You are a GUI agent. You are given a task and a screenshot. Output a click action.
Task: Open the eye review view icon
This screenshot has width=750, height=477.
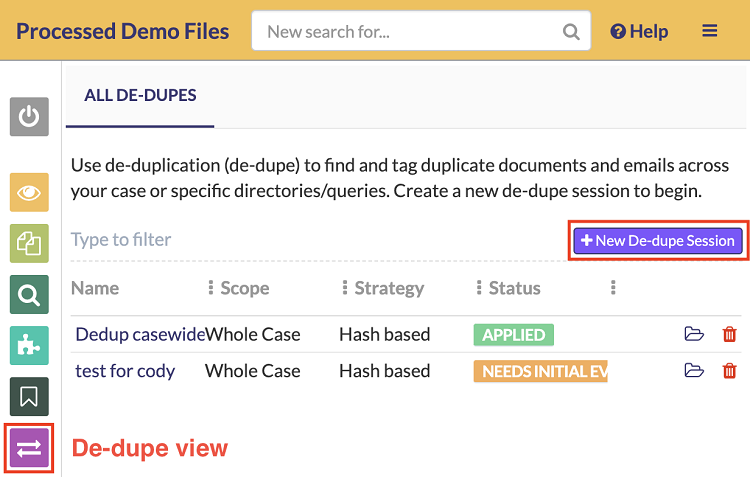[x=29, y=193]
